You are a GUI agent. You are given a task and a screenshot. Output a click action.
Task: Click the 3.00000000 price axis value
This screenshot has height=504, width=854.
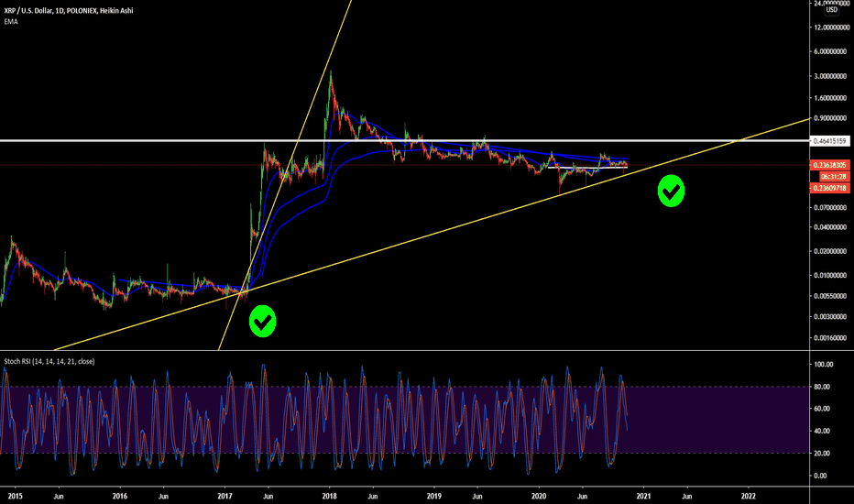point(830,76)
